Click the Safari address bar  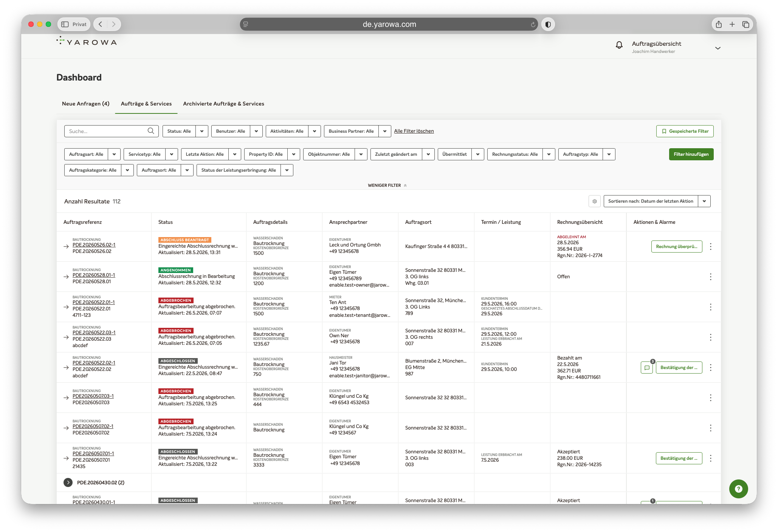pos(389,24)
